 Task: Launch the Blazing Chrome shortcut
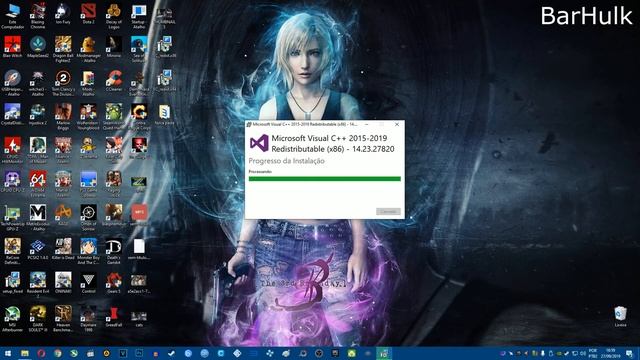tap(38, 16)
